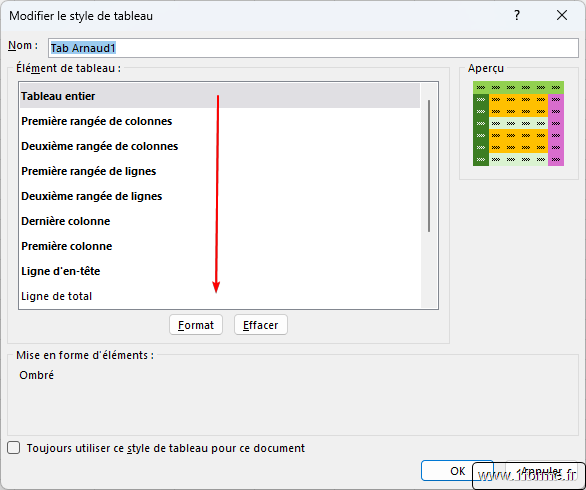The height and width of the screenshot is (490, 586).
Task: Select Tableau entier in element list
Action: click(220, 96)
